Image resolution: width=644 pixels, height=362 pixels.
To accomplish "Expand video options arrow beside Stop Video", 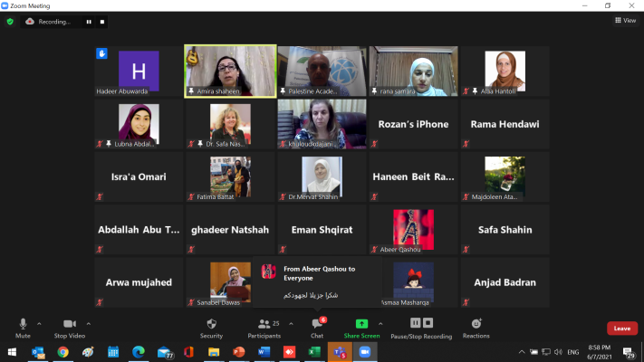I will point(88,322).
